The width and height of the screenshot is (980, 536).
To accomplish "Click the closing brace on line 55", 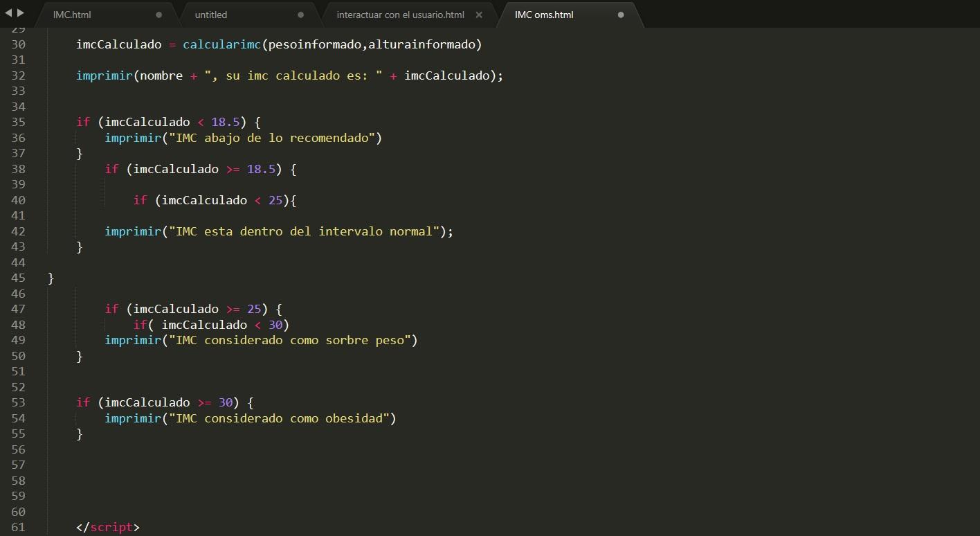I will (80, 434).
